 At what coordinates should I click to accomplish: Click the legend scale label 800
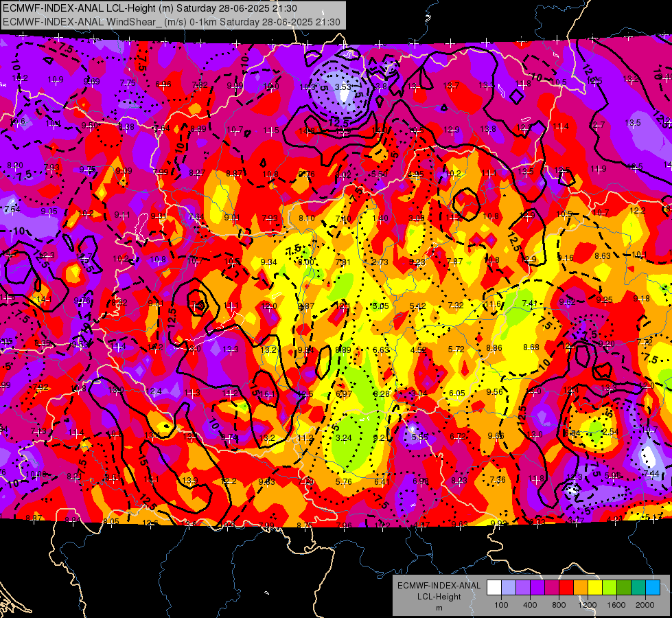tap(559, 605)
